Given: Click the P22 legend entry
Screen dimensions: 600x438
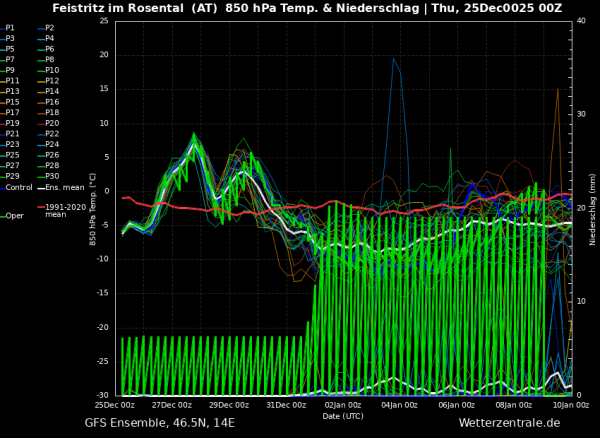Looking at the screenshot, I should click(52, 134).
